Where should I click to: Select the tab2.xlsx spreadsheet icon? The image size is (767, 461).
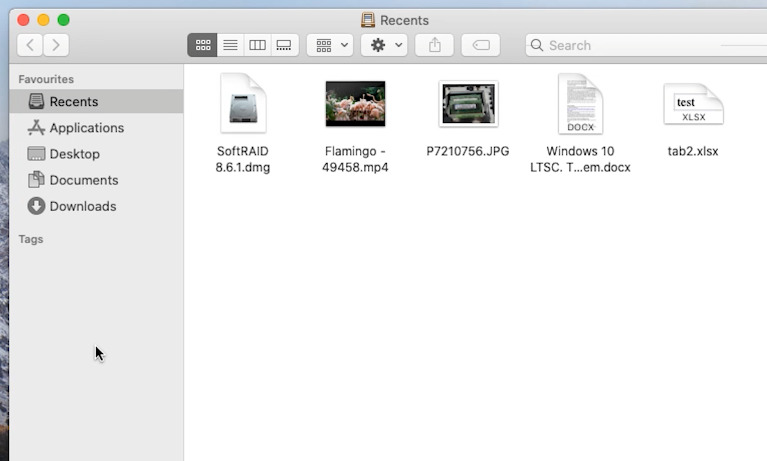tap(693, 104)
